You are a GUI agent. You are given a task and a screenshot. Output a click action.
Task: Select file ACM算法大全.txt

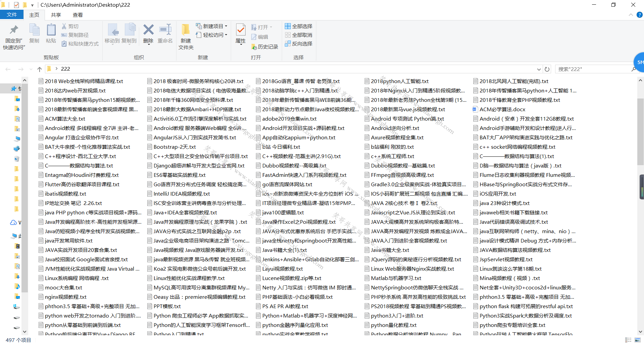pyautogui.click(x=62, y=119)
